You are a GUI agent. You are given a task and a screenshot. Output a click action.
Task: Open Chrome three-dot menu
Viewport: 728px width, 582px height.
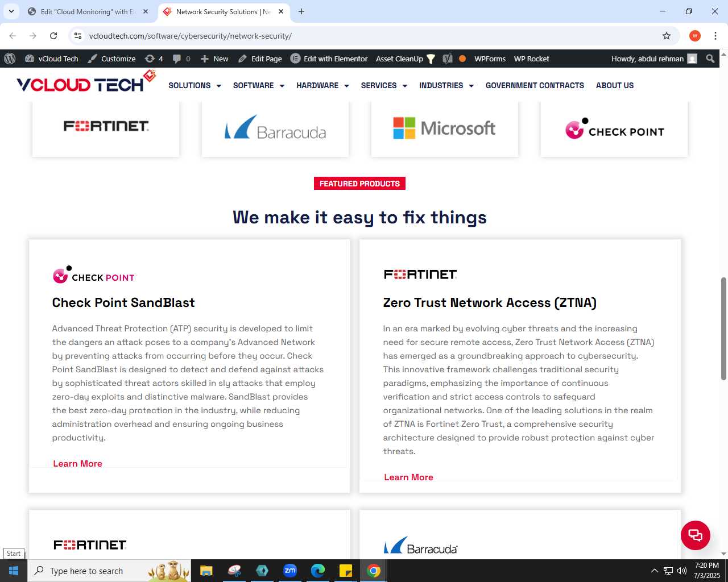pos(715,36)
